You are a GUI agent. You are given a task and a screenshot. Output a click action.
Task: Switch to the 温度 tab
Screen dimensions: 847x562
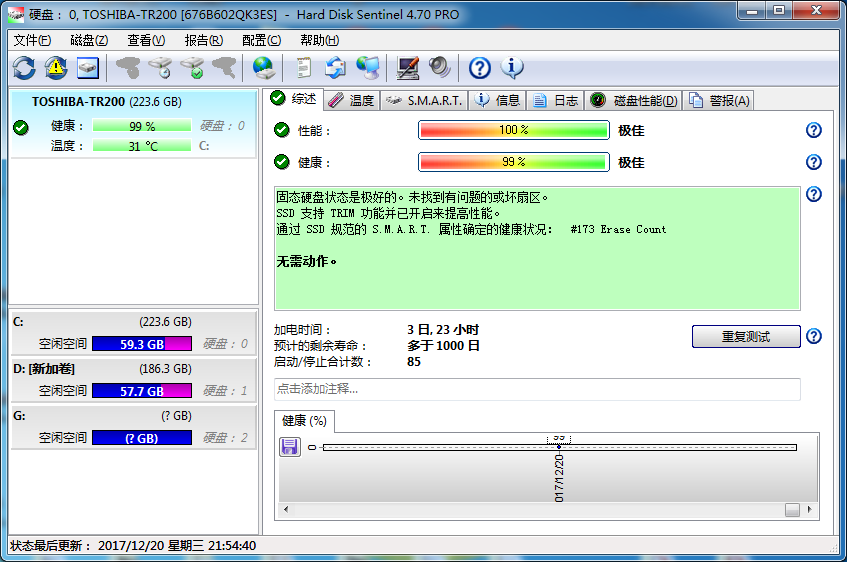(x=352, y=101)
